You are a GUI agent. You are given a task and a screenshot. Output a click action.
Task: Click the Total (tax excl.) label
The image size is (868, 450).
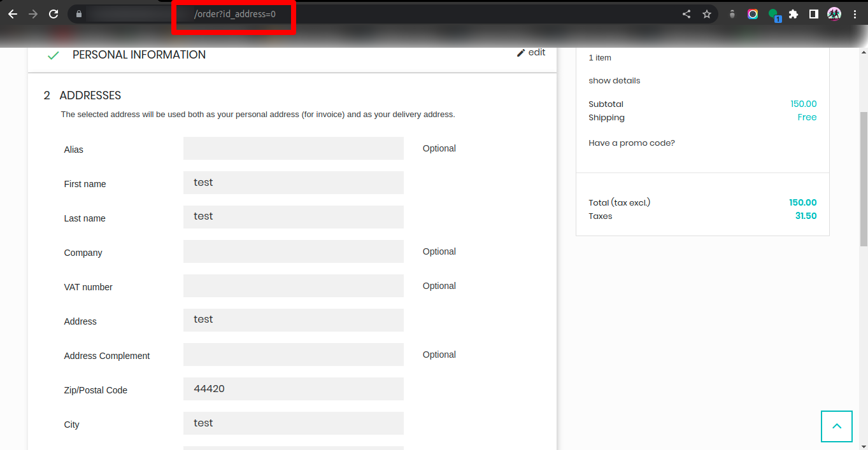[620, 202]
